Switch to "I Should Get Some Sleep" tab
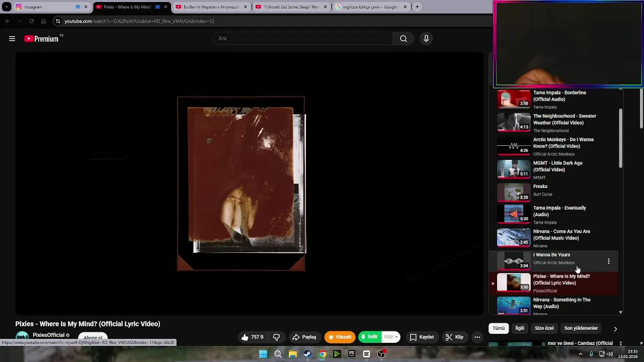644x362 pixels. pyautogui.click(x=292, y=7)
